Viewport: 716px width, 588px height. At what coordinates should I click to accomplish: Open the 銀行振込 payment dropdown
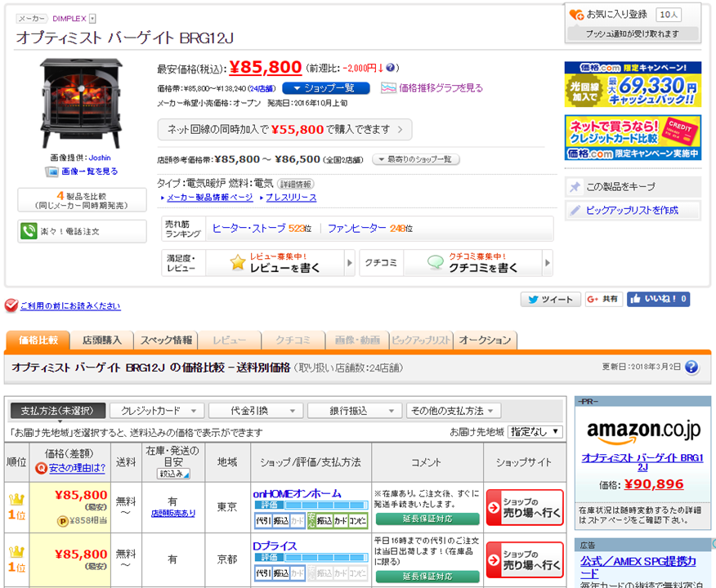point(355,411)
